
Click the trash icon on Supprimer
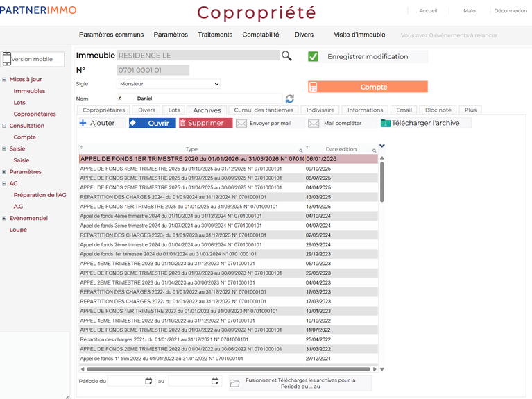click(182, 123)
